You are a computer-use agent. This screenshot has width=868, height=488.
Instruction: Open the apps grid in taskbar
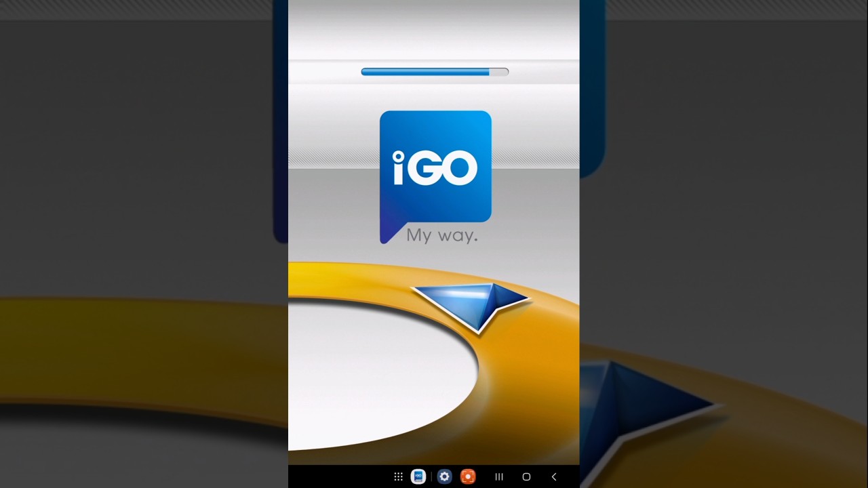coord(398,477)
